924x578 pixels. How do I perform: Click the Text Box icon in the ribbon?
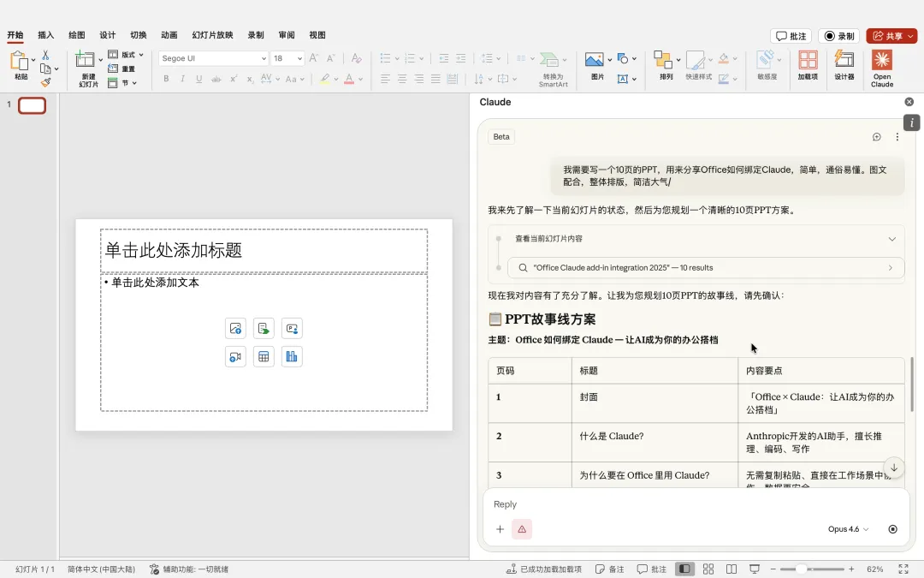coord(623,79)
